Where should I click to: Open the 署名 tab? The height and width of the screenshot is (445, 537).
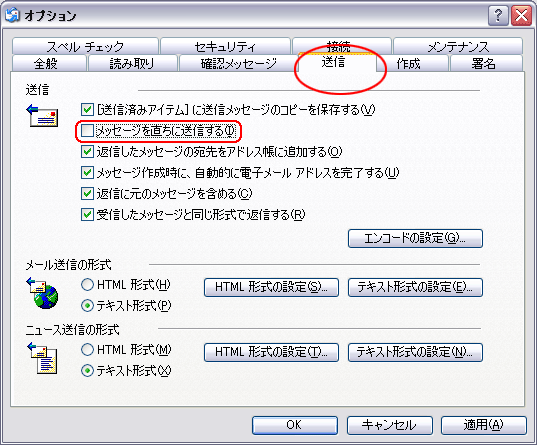point(486,63)
